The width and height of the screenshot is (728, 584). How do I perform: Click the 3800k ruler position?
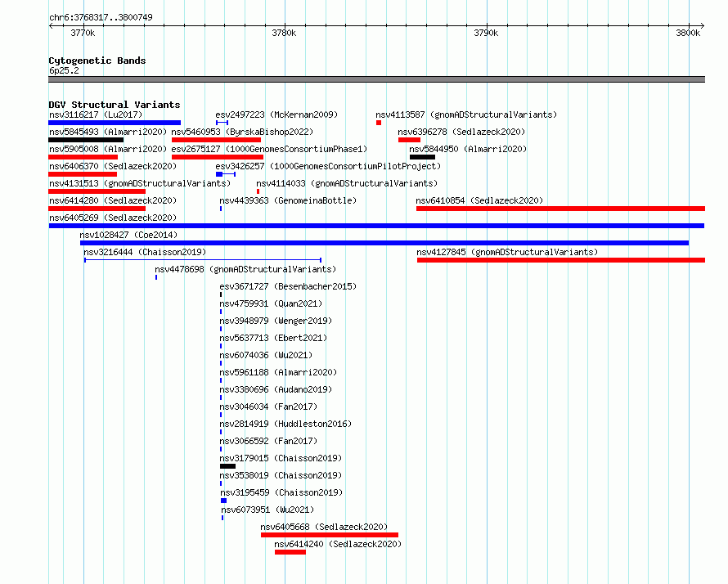coord(688,33)
